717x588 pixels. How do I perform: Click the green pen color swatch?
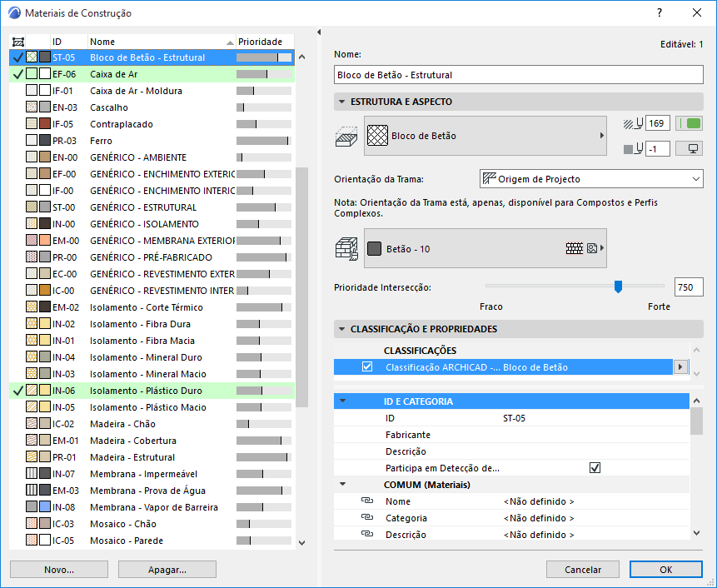pyautogui.click(x=690, y=123)
